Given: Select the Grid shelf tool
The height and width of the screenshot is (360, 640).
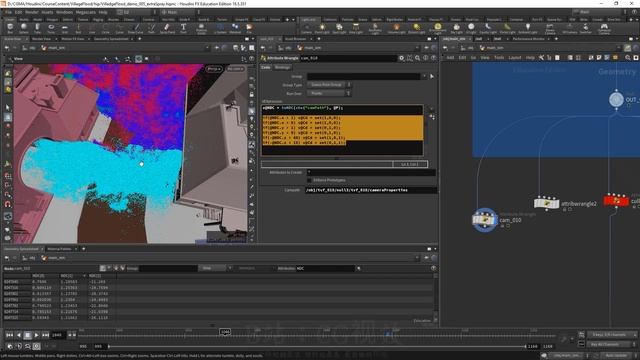Looking at the screenshot, I should pyautogui.click(x=64, y=29).
